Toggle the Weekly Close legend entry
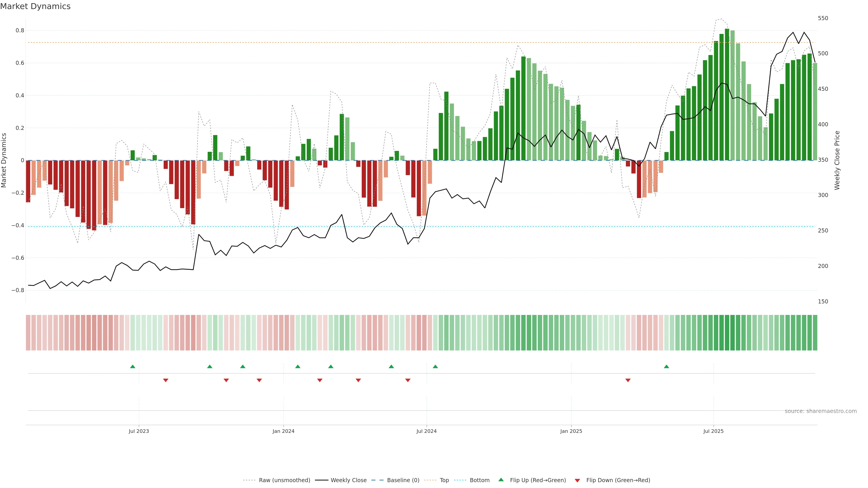 click(x=348, y=480)
